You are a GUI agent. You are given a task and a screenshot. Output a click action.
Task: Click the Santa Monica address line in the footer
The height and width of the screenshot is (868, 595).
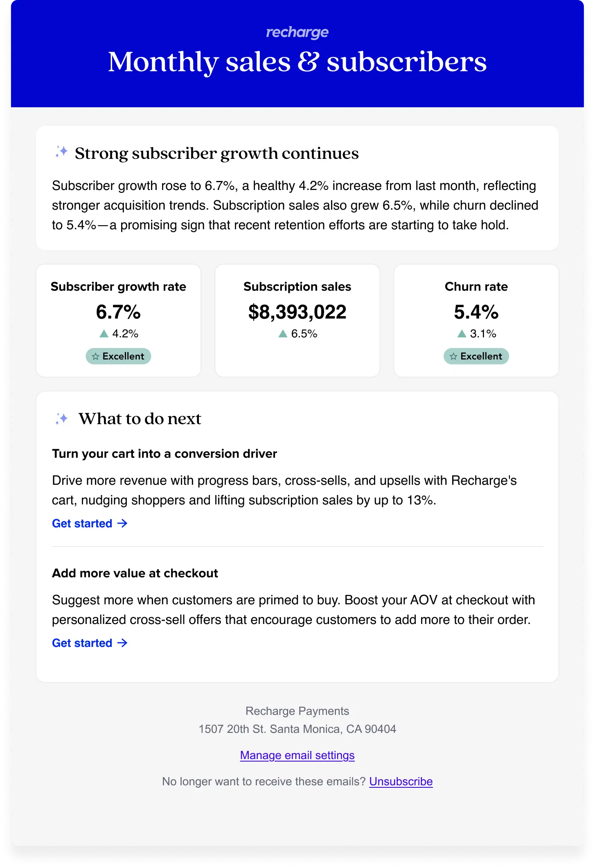tap(297, 729)
